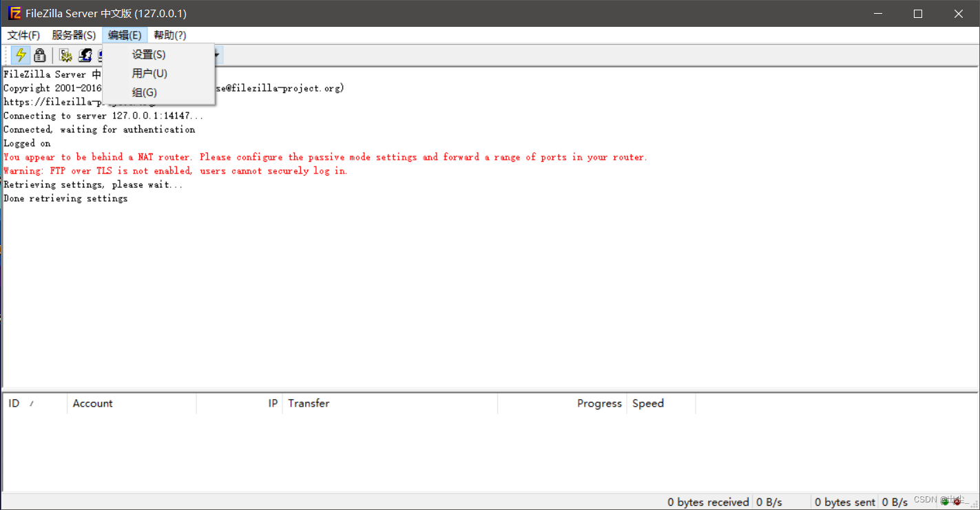Open settings via the gear toolbar icon
Screen dimensions: 980x510
[65, 55]
